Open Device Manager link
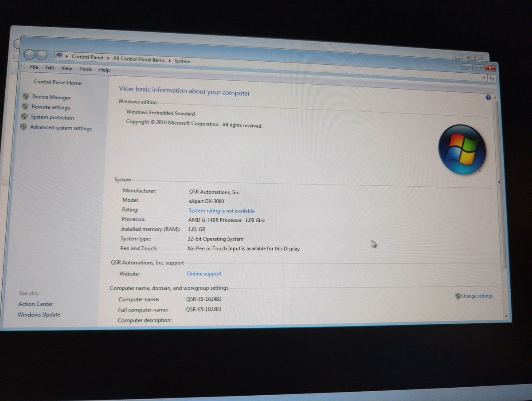 [51, 97]
